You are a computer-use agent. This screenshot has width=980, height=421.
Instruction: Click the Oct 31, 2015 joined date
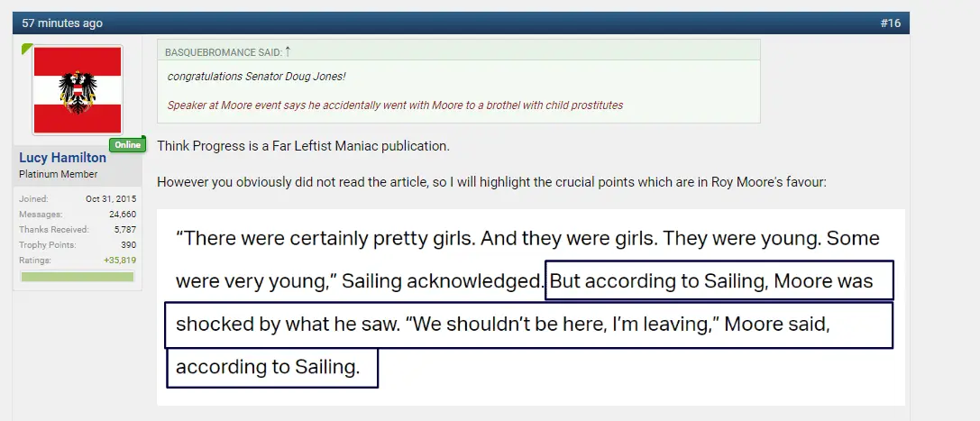click(111, 199)
